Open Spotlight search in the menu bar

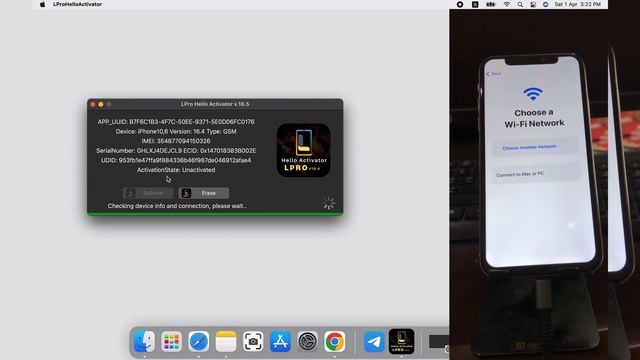[520, 4]
